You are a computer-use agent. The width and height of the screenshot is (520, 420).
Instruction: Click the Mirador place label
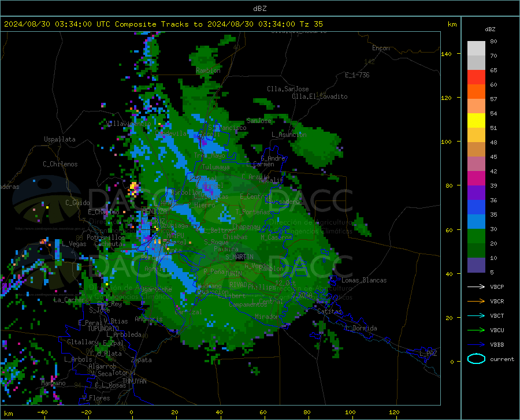pos(267,317)
